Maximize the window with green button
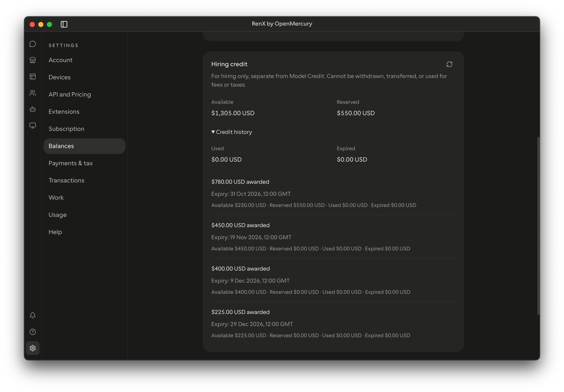The image size is (564, 392). [x=49, y=24]
